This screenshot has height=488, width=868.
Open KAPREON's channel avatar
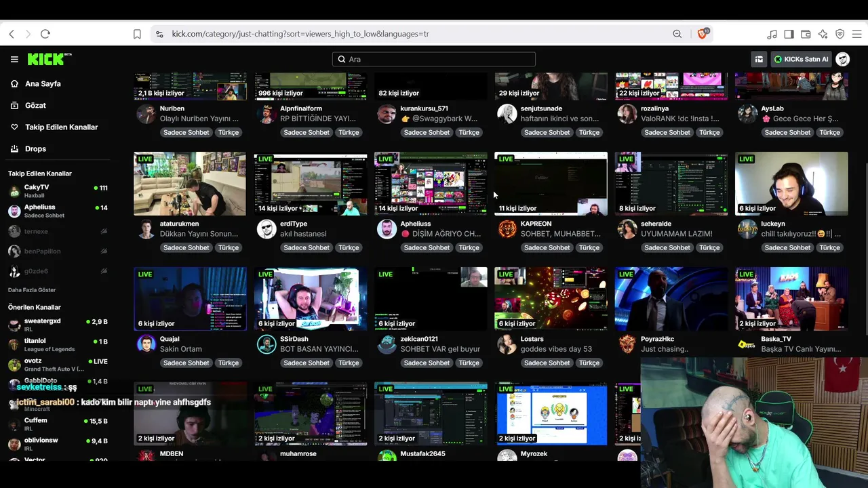[507, 228]
